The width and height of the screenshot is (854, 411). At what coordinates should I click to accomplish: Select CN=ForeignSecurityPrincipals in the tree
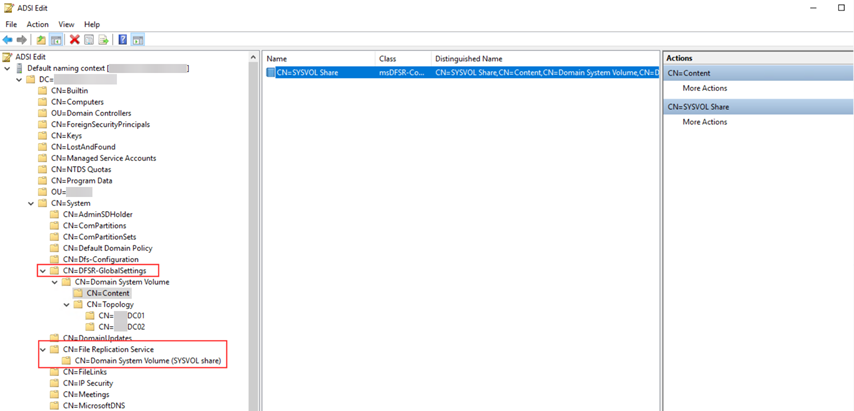[x=100, y=124]
